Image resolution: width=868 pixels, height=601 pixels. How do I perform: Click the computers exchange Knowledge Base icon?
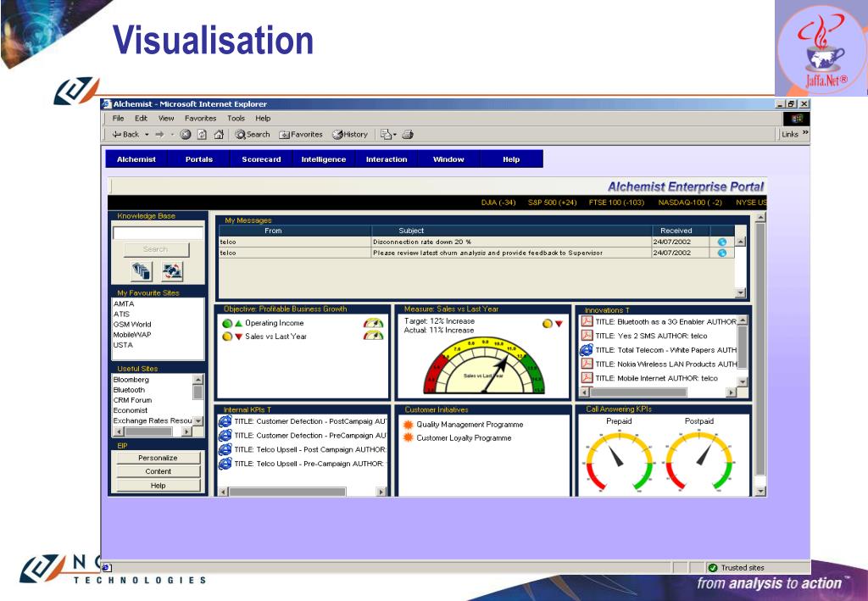(172, 271)
